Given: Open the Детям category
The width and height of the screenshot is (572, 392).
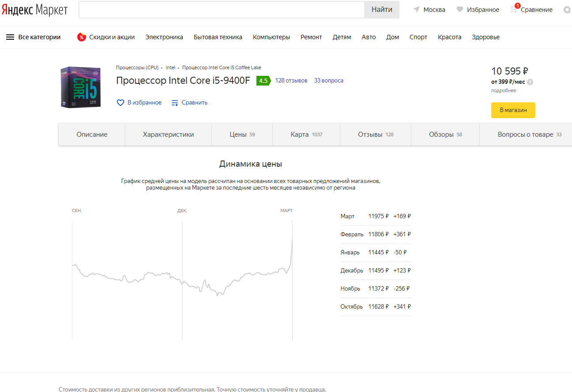Looking at the screenshot, I should [342, 37].
